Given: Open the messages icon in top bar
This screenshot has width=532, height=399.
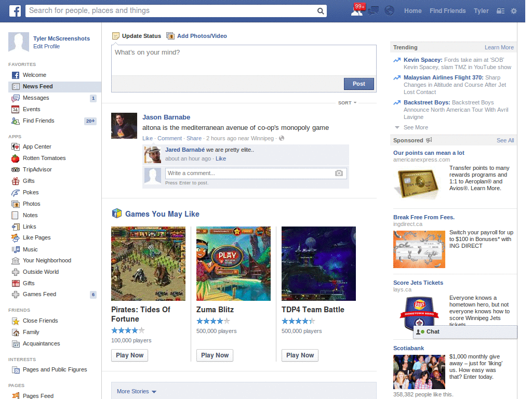Looking at the screenshot, I should 373,11.
